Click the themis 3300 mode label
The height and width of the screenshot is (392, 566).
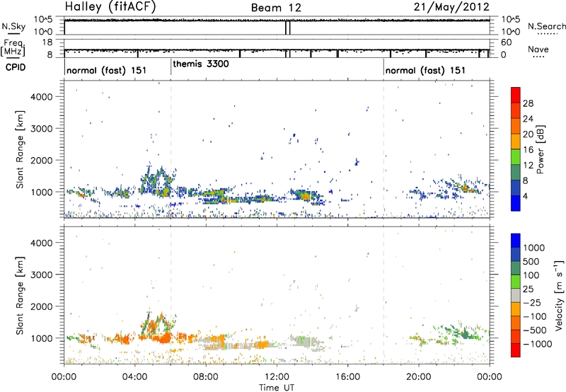click(201, 64)
